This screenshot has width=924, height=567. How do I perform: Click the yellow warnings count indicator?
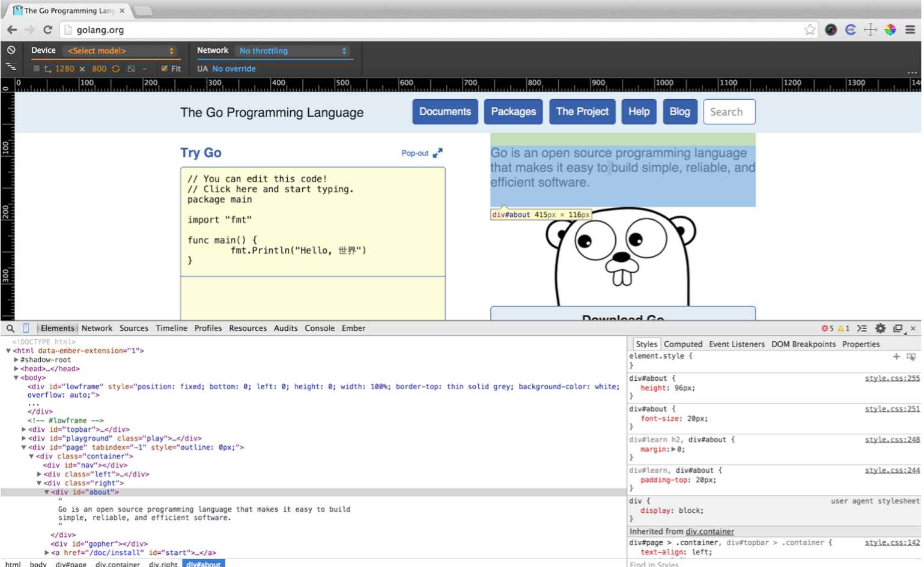pos(843,329)
